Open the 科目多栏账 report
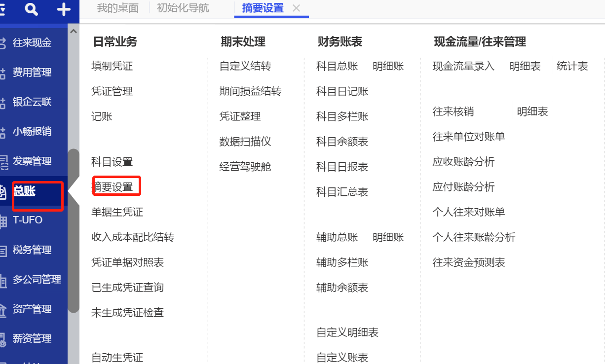Screen dimensions: 605x364 click(x=342, y=116)
